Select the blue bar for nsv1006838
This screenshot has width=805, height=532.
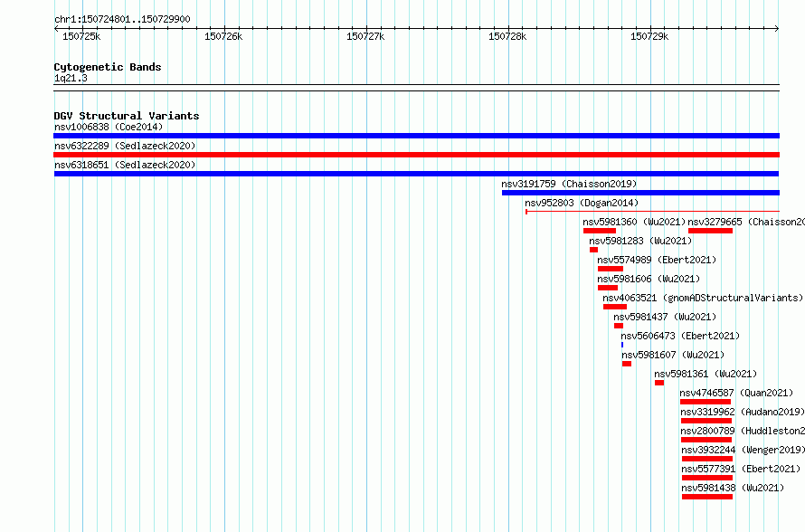pos(416,136)
